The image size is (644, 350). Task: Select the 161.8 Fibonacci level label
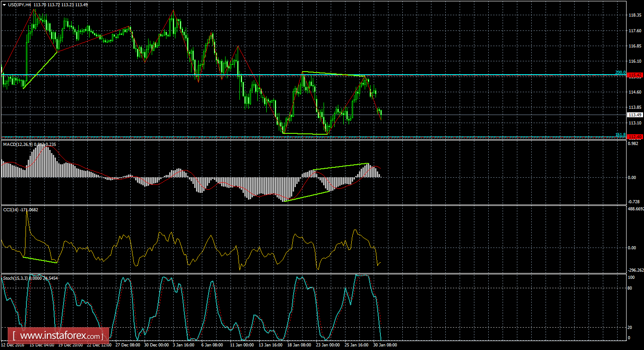620,134
